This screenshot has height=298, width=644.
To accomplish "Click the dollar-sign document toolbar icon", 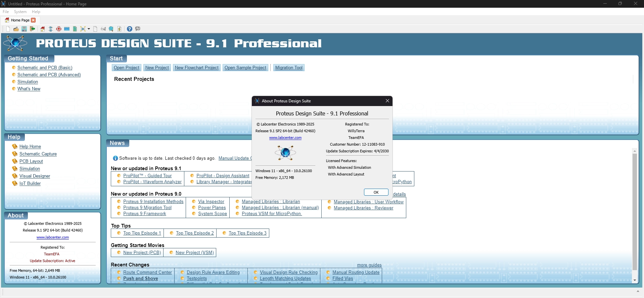I will coord(119,29).
